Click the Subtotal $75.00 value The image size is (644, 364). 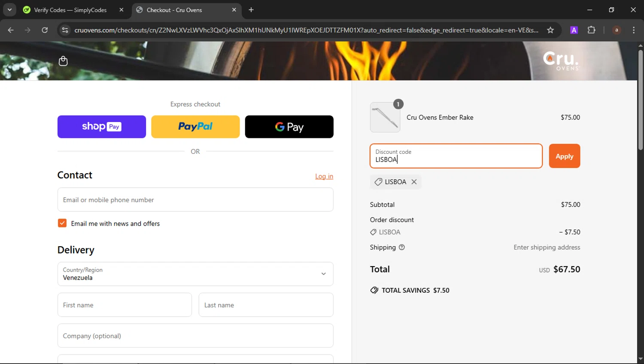(571, 205)
